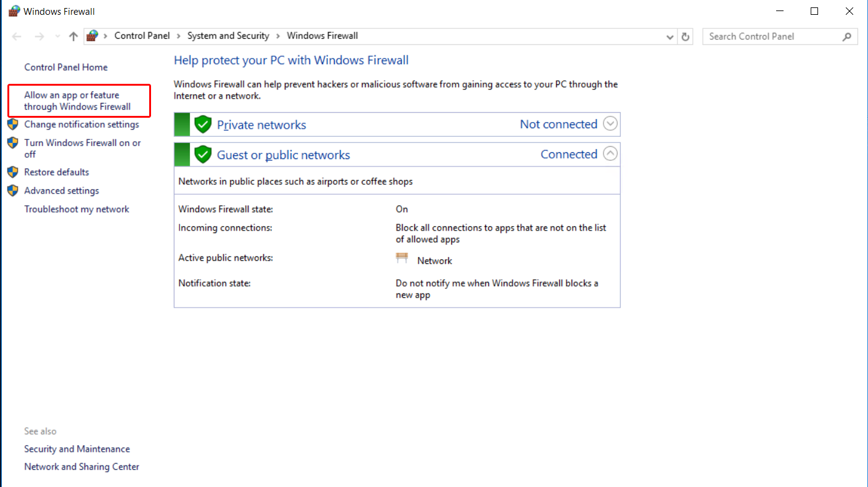
Task: Collapse Guest or public networks chevron
Action: pyautogui.click(x=610, y=153)
